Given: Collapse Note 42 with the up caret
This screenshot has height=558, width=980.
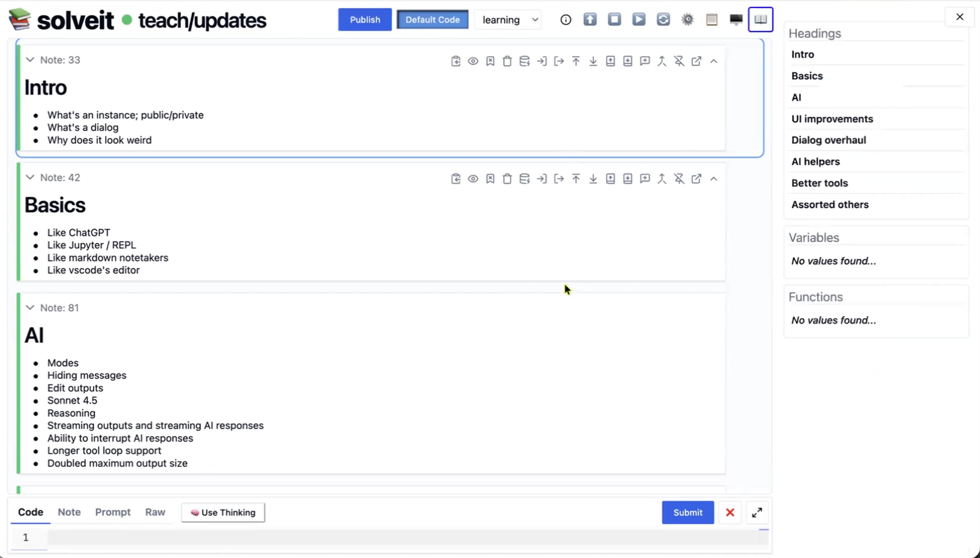Looking at the screenshot, I should point(713,179).
